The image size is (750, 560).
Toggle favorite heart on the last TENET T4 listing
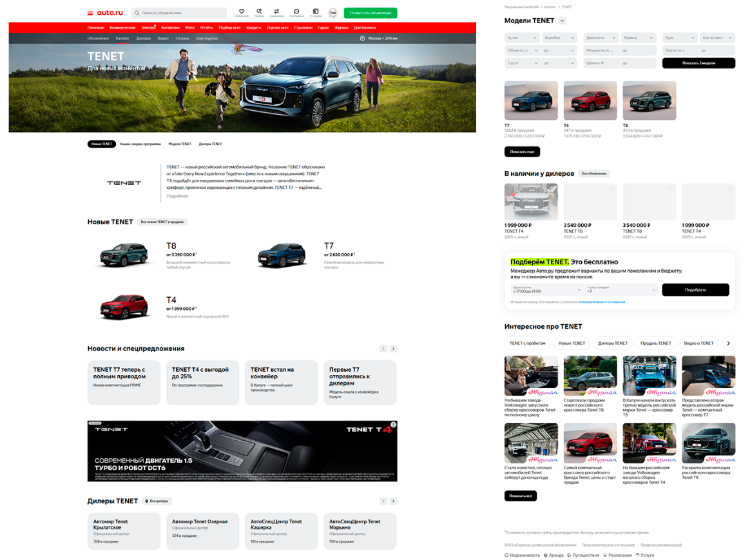click(730, 189)
